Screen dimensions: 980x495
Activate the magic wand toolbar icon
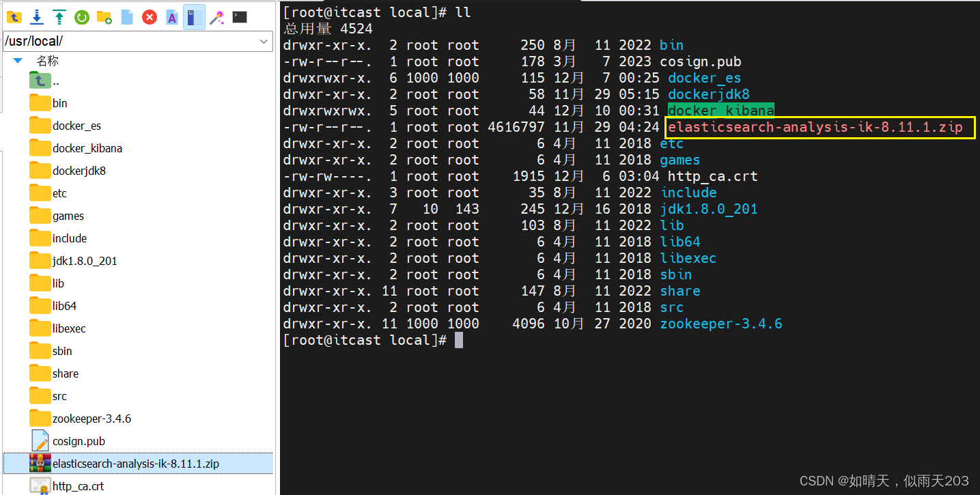pos(217,17)
